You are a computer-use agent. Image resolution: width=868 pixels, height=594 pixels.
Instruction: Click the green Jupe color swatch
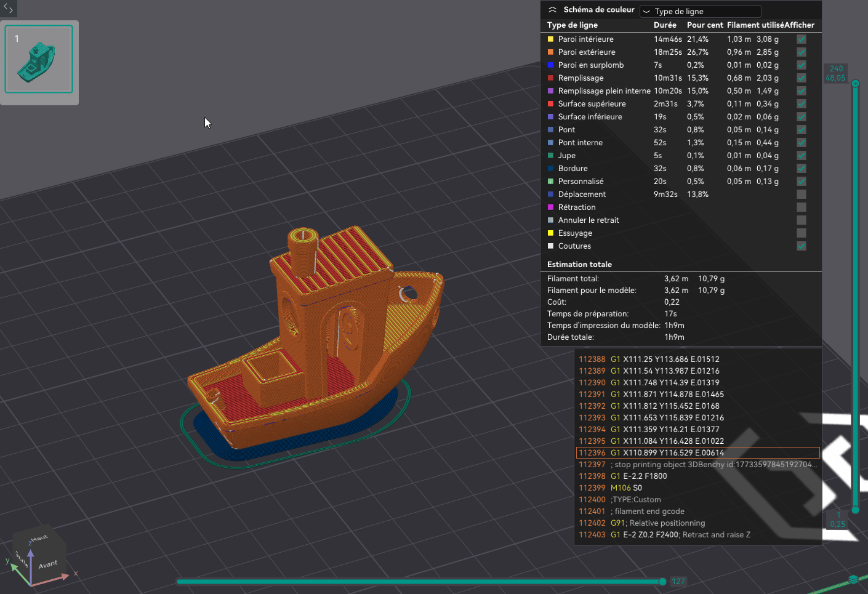(550, 155)
